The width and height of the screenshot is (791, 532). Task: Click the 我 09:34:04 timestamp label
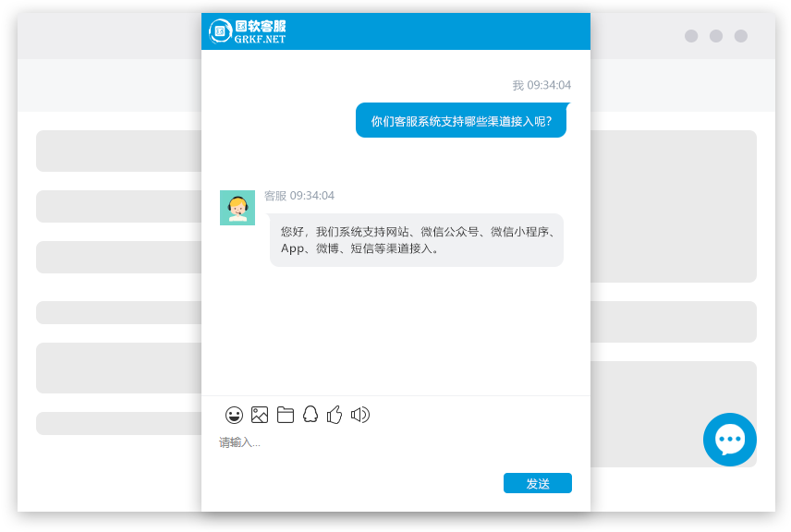(x=542, y=85)
